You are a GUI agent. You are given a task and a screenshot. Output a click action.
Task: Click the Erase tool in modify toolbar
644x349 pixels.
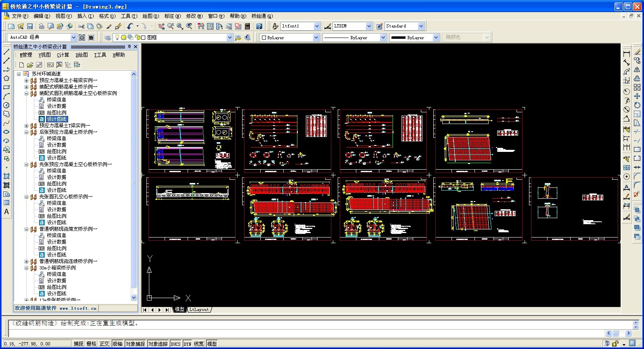[637, 52]
